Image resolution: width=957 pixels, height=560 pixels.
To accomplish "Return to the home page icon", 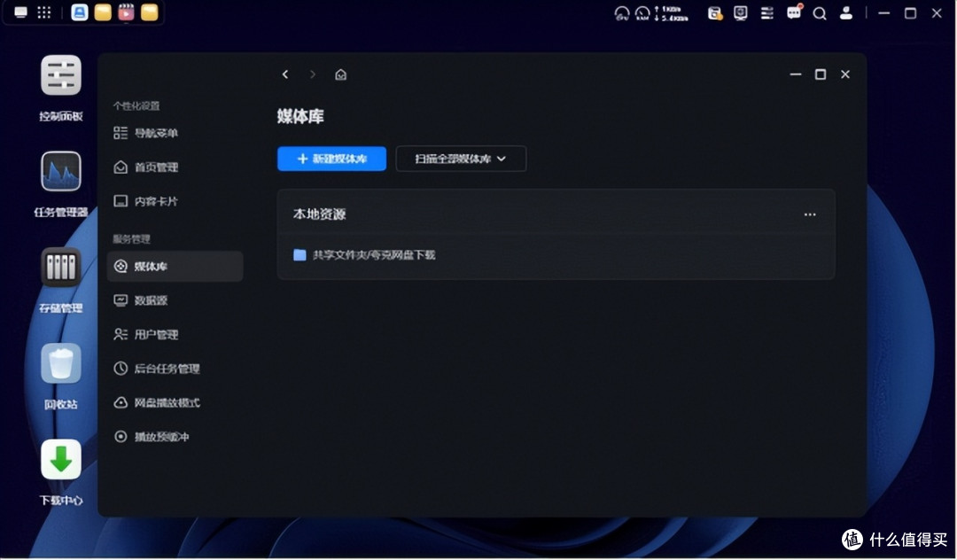I will click(340, 74).
